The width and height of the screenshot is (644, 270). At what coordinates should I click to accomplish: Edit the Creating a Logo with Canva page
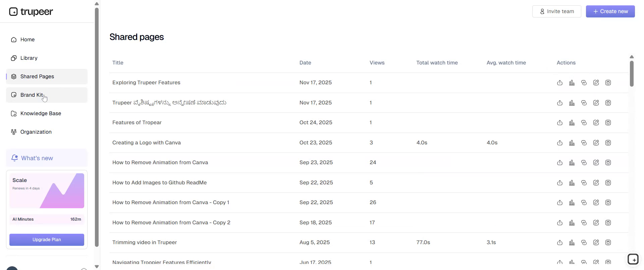pos(596,143)
